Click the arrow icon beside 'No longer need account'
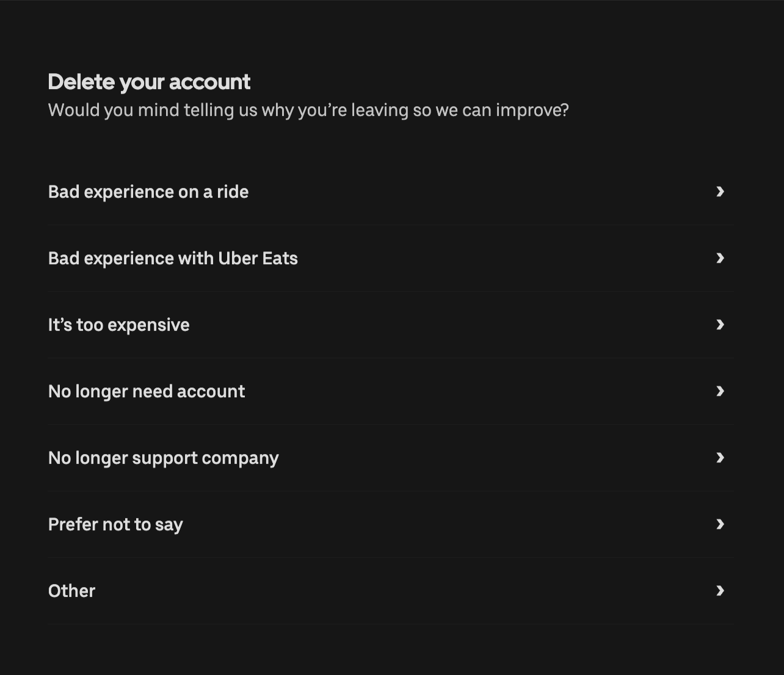Screen dimensions: 784x675 click(x=720, y=391)
